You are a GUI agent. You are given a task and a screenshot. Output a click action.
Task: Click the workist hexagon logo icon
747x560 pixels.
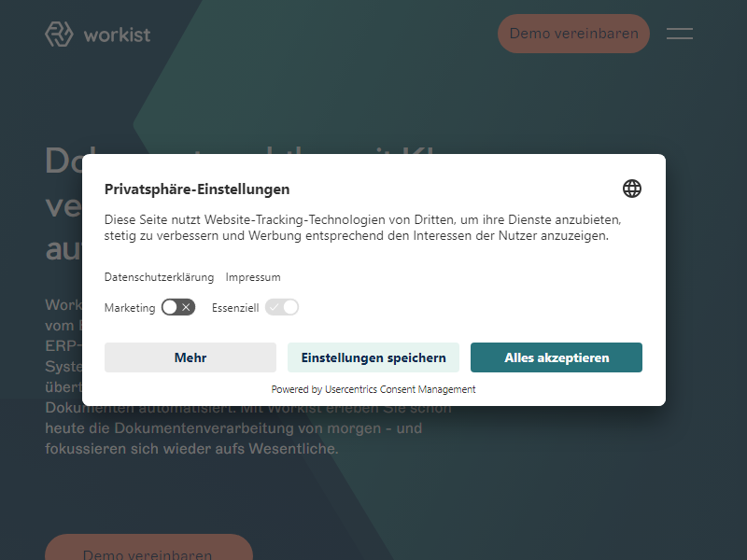[x=59, y=35]
